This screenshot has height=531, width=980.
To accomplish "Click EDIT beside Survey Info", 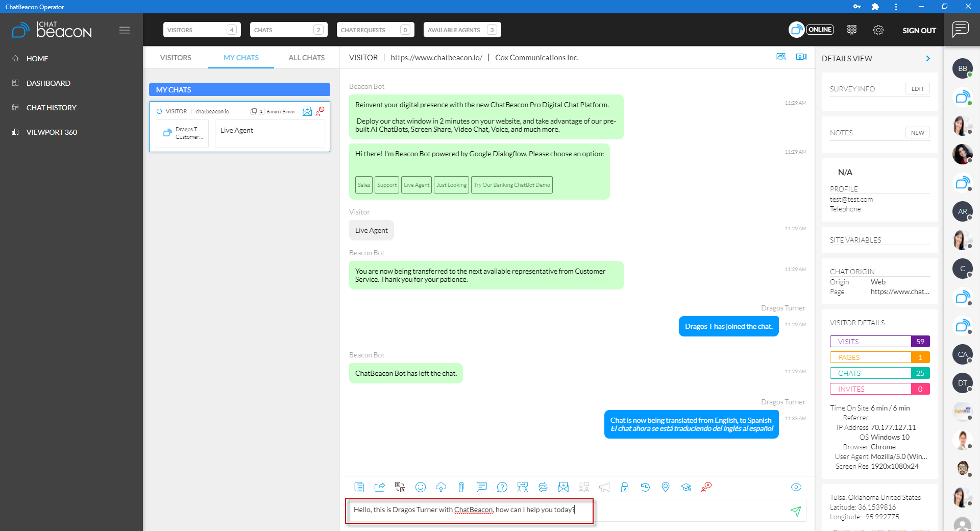I will click(x=917, y=89).
